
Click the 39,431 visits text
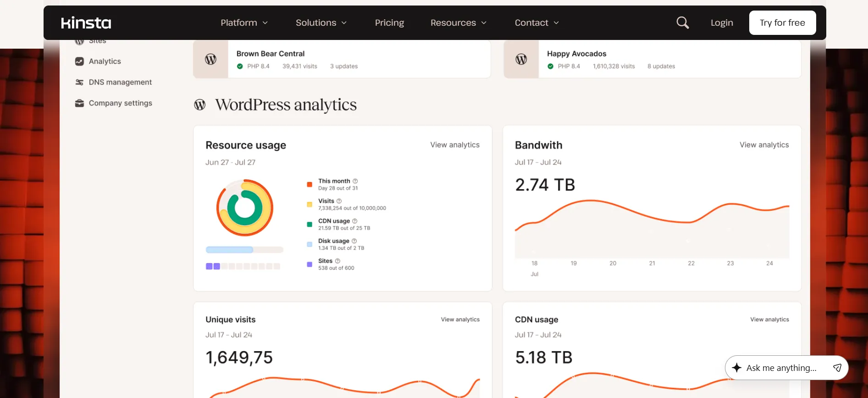(x=300, y=66)
